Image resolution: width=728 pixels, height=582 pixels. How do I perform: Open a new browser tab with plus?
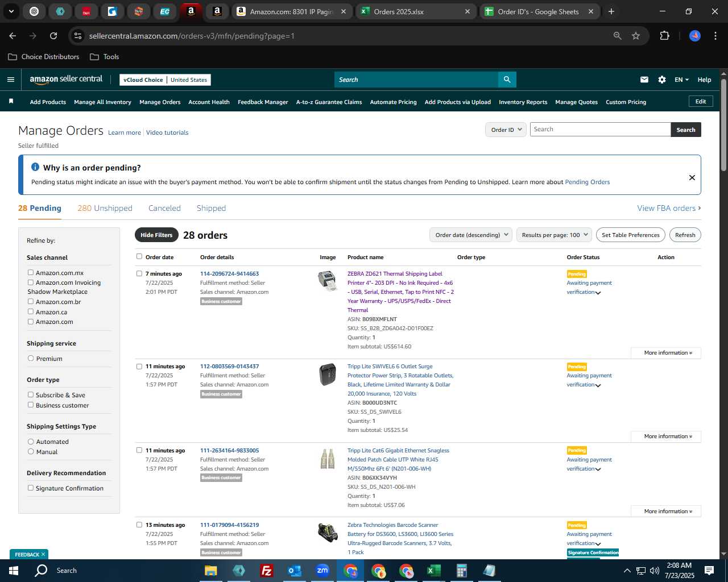611,11
